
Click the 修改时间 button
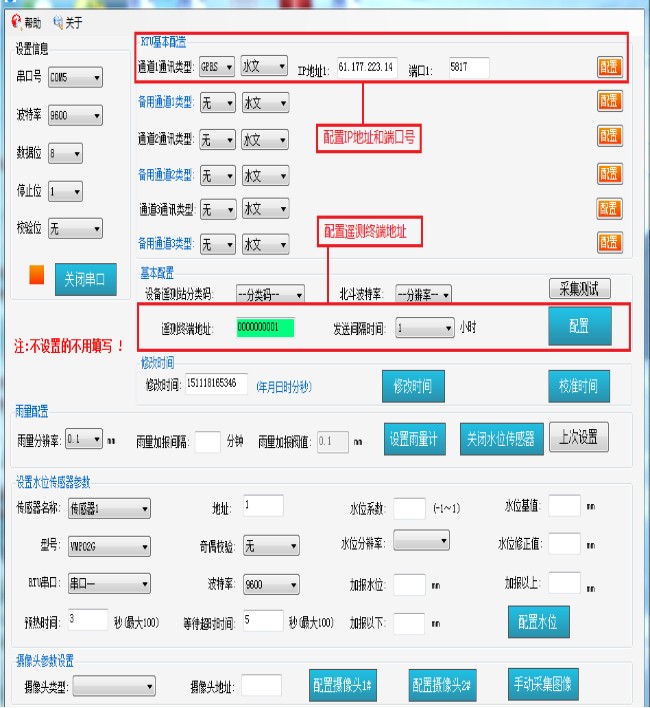[x=413, y=386]
